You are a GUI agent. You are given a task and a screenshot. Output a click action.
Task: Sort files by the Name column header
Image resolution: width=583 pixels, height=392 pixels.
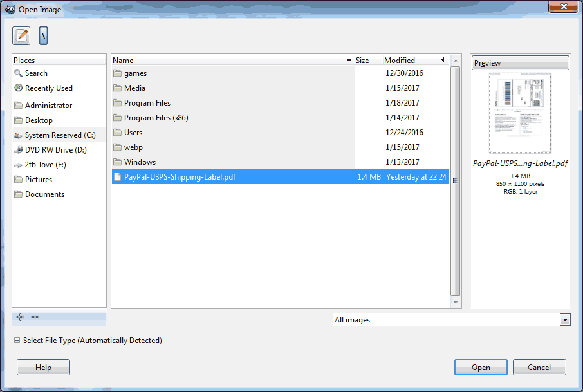point(233,61)
